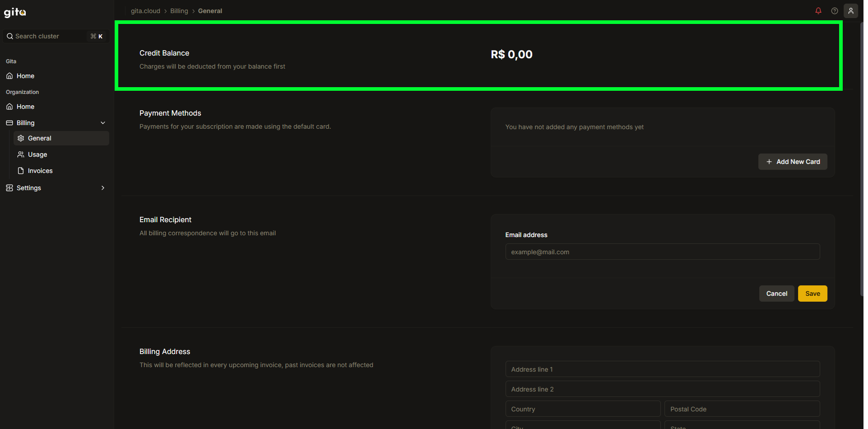Collapse the Billing section chevron
Image resolution: width=868 pixels, height=429 pixels.
[x=103, y=123]
